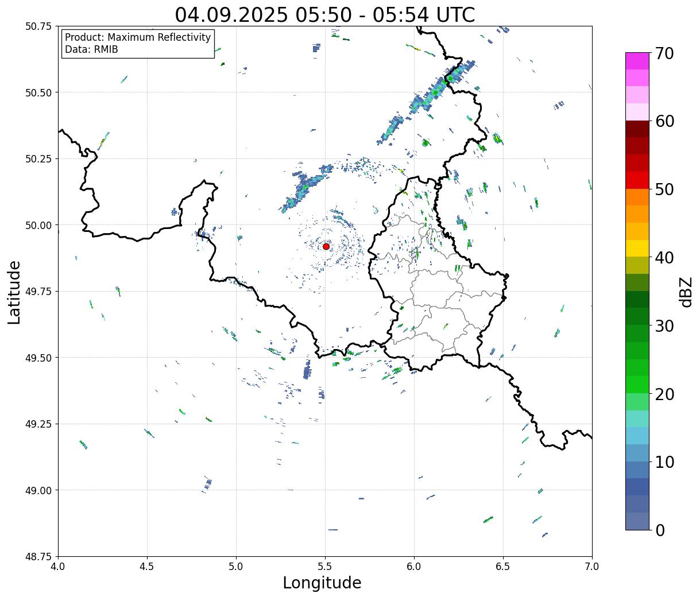
Task: Click the 'Latitude' axis label
Action: tap(14, 292)
